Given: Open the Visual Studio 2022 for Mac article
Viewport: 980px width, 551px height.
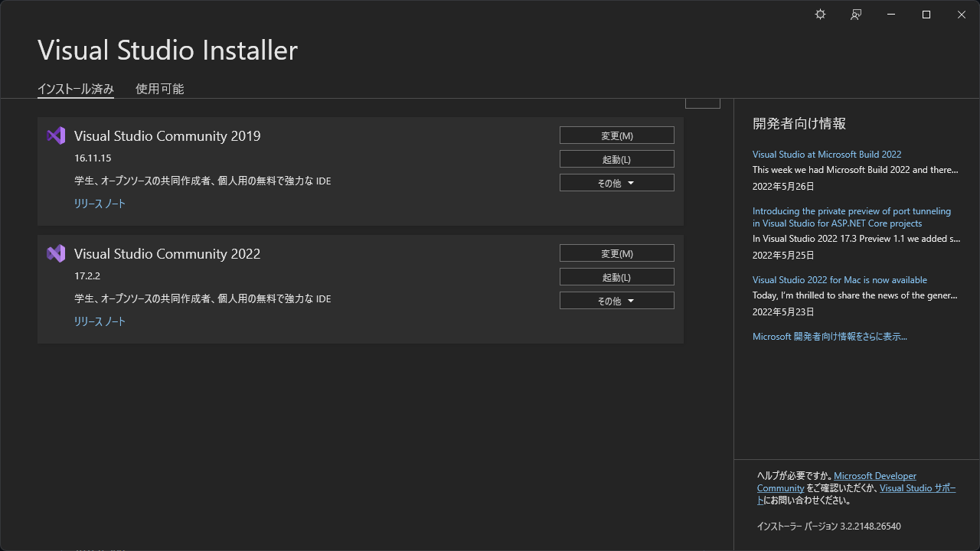Looking at the screenshot, I should [840, 279].
